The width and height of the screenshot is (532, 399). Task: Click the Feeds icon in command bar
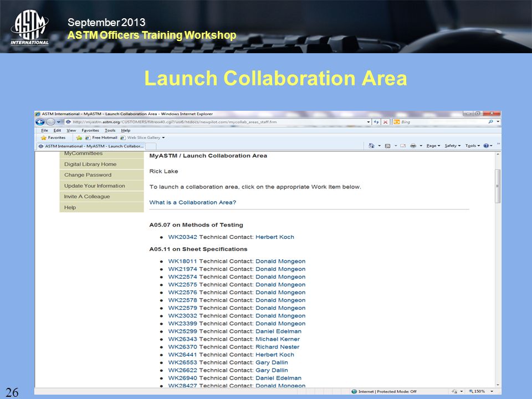(387, 146)
